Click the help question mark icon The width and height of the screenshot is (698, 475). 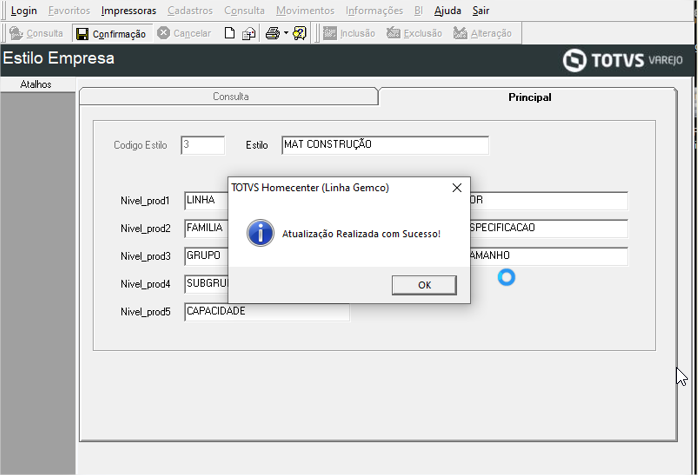tap(300, 33)
